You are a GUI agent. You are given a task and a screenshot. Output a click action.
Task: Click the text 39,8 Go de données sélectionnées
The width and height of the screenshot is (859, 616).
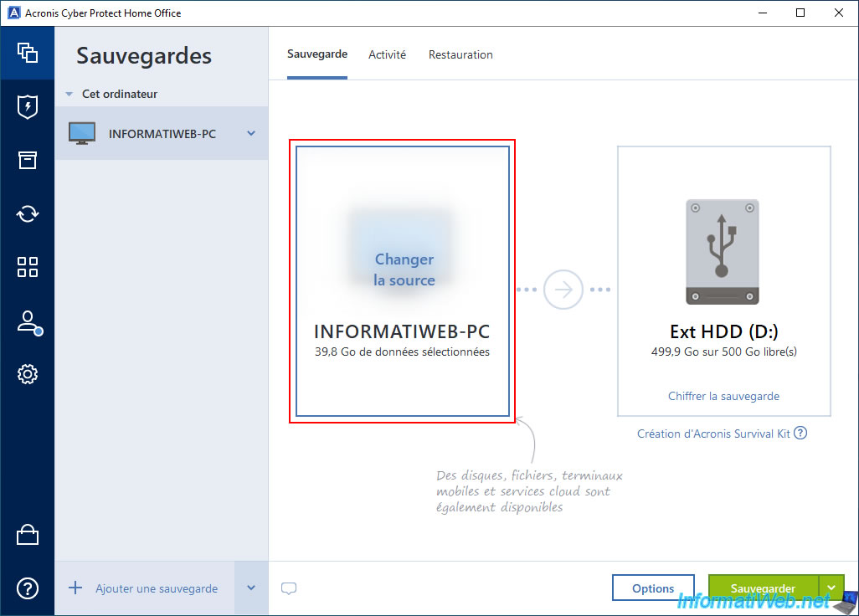click(x=402, y=352)
